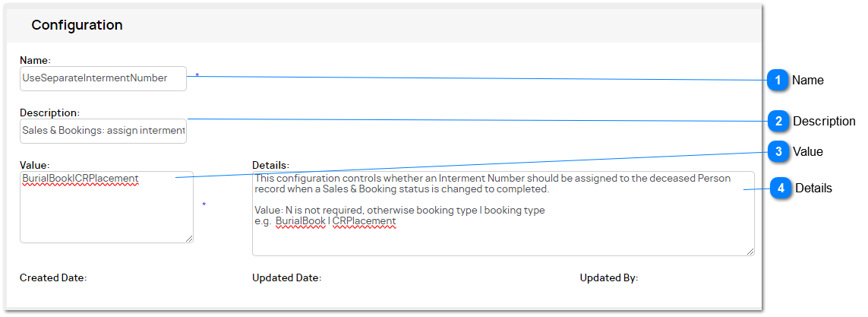Click callout badge number 3
Screen dimensions: 868x317
[778, 152]
